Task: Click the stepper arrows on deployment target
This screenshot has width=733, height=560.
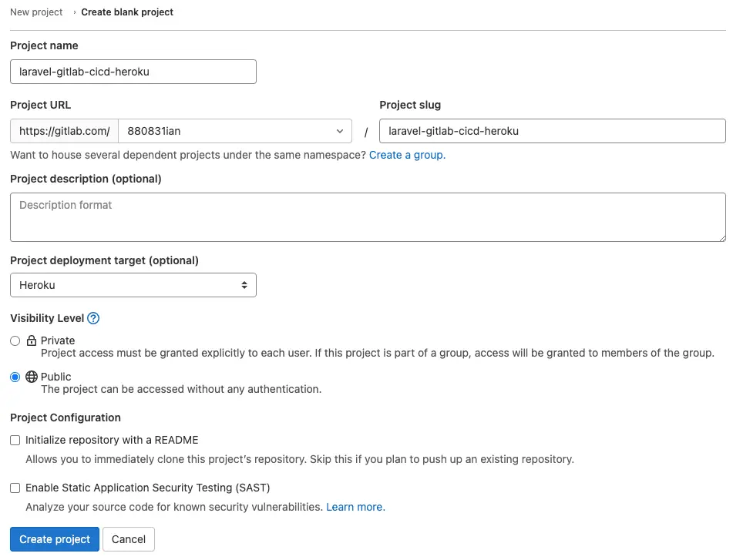Action: click(246, 285)
